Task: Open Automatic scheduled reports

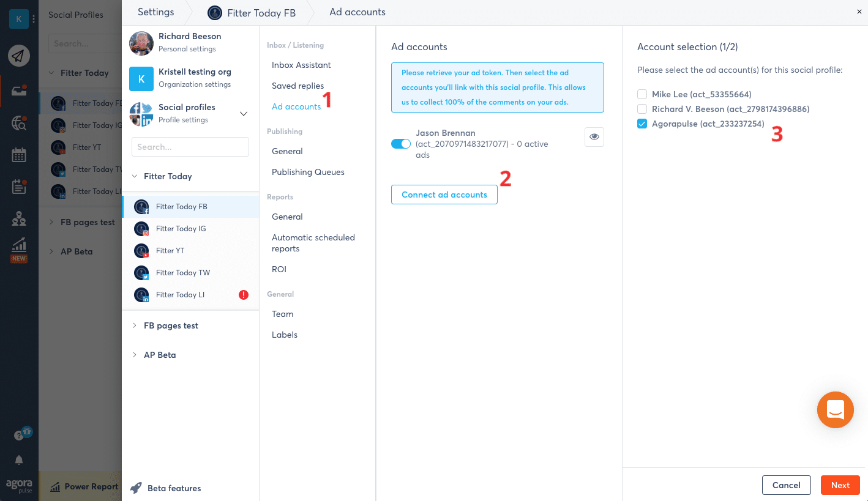Action: pos(313,243)
